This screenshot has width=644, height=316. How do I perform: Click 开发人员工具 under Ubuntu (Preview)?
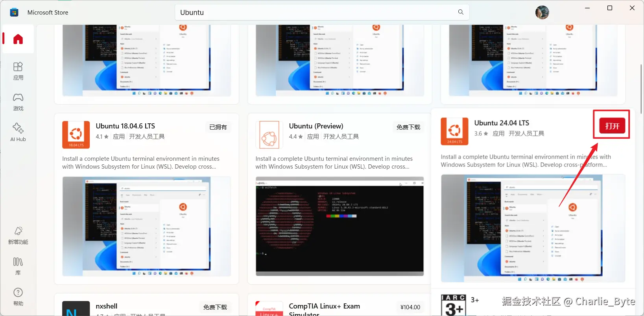341,137
